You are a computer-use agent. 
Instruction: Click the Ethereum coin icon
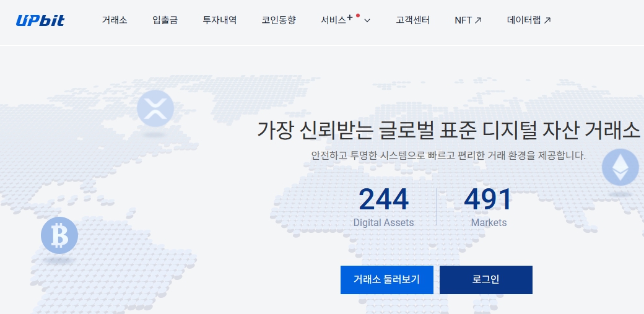(620, 167)
